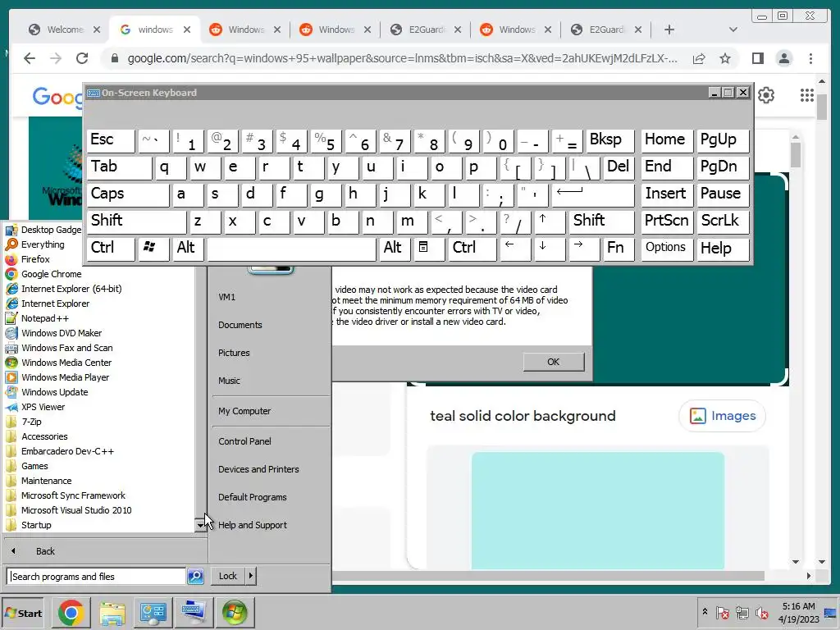
Task: Open Google settings gear icon
Action: [766, 95]
